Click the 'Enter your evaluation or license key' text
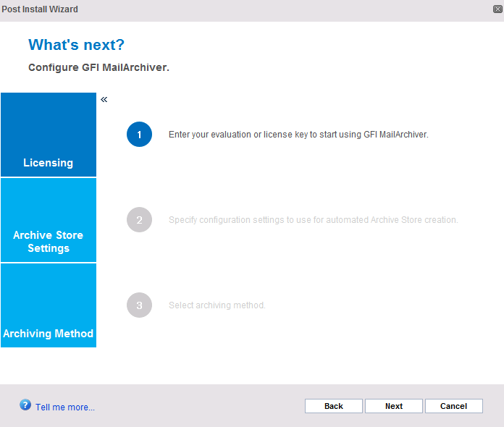Screen dimensions: 504x427 [298, 135]
